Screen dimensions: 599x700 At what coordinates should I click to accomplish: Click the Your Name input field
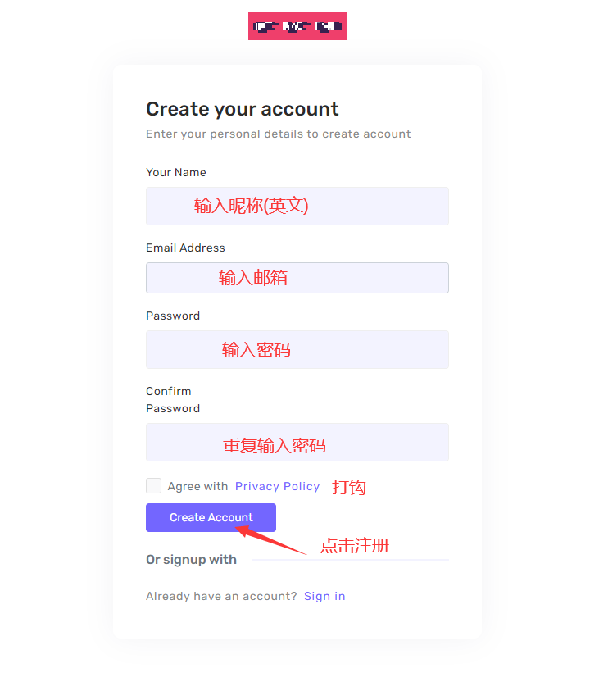click(x=297, y=206)
